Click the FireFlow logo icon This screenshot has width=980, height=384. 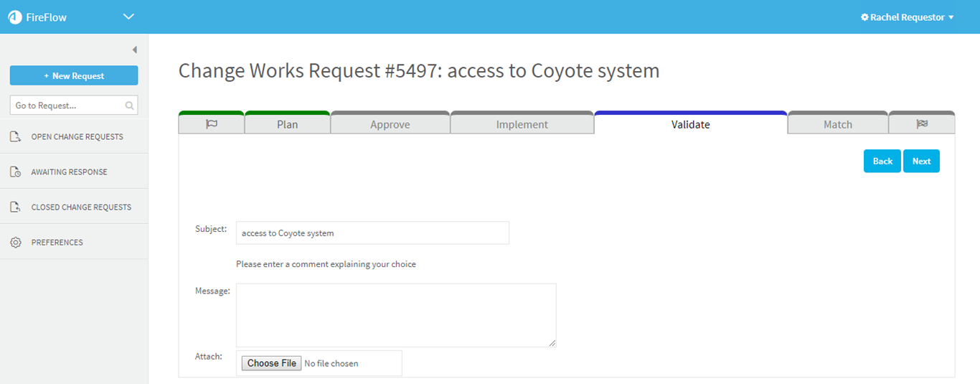pos(14,17)
